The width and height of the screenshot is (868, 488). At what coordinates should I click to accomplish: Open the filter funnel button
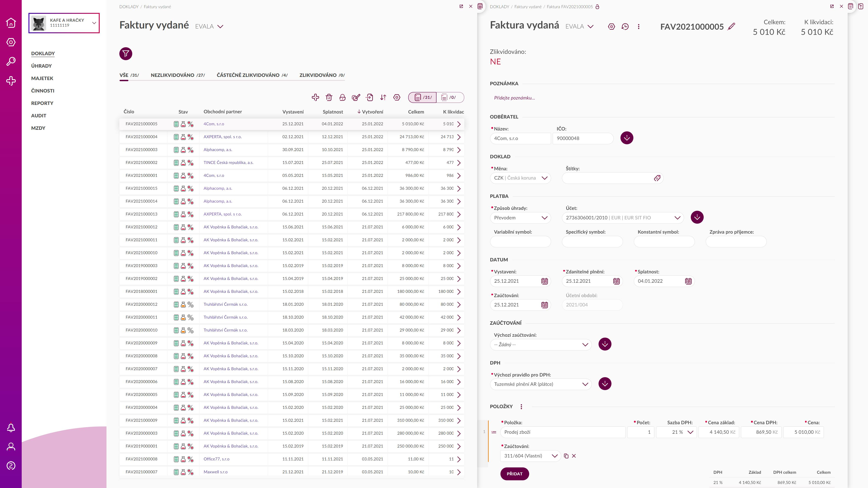pos(126,54)
